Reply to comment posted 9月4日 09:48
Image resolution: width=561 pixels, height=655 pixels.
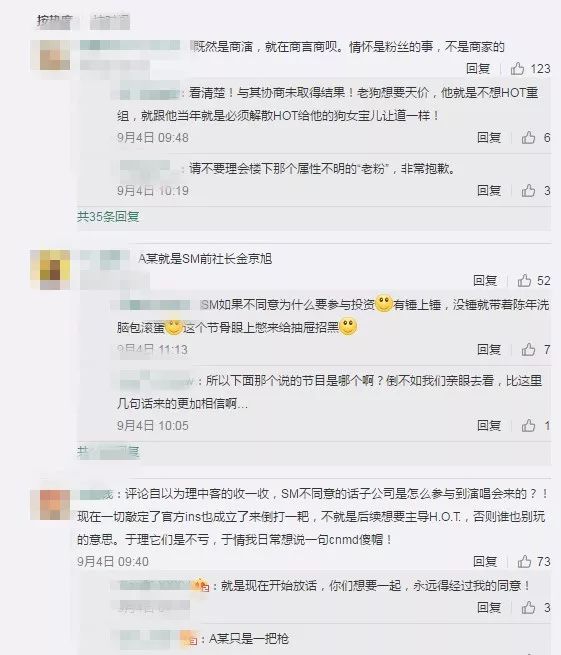(x=489, y=137)
